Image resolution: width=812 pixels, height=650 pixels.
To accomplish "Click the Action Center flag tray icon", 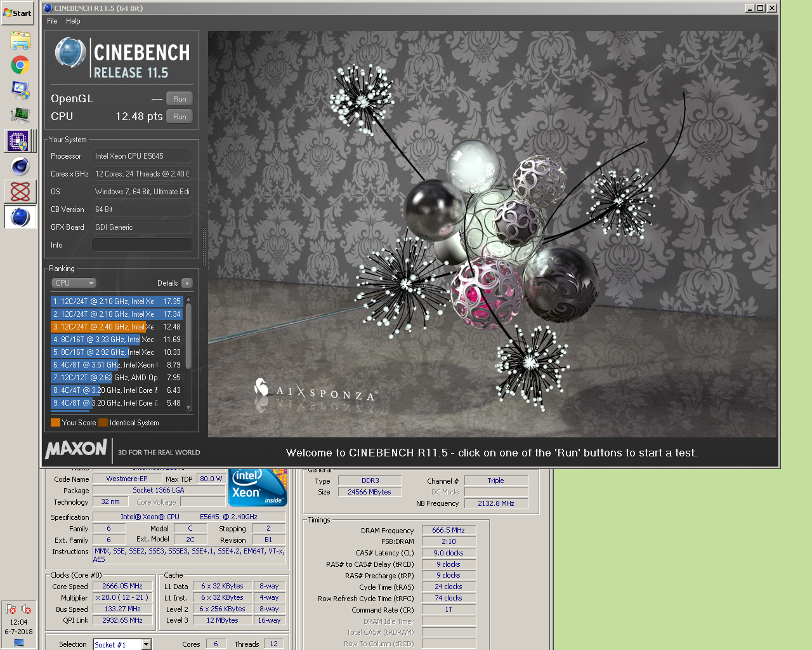I will point(11,609).
